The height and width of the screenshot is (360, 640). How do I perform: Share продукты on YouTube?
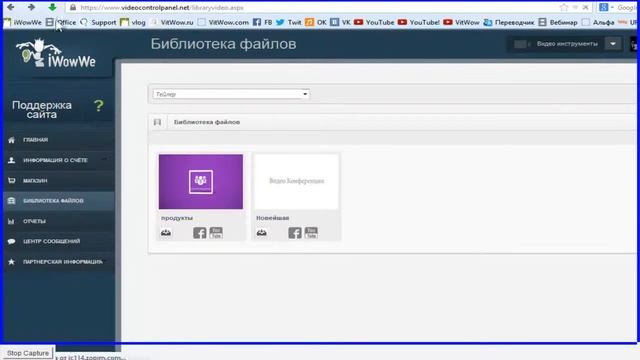pyautogui.click(x=216, y=233)
